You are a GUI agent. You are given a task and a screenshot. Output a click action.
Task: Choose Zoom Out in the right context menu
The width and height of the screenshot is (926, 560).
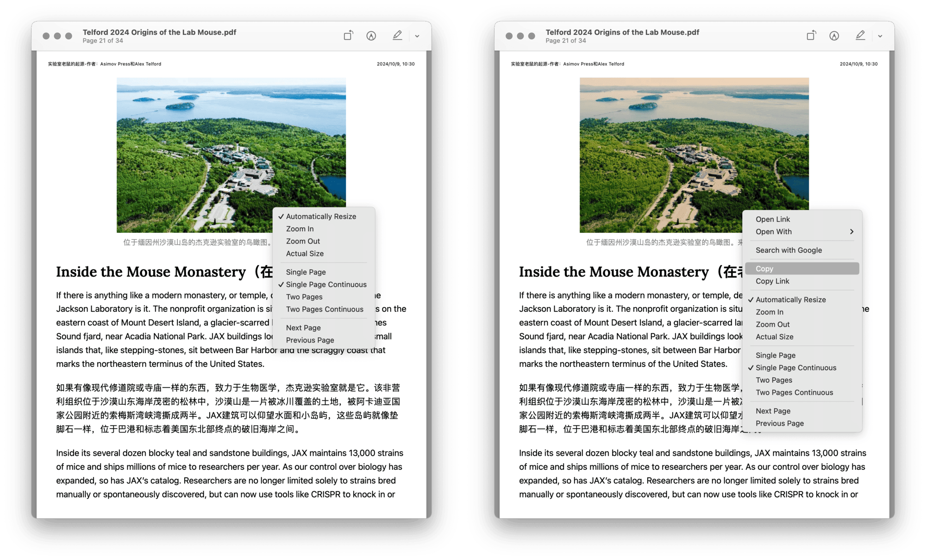point(802,324)
